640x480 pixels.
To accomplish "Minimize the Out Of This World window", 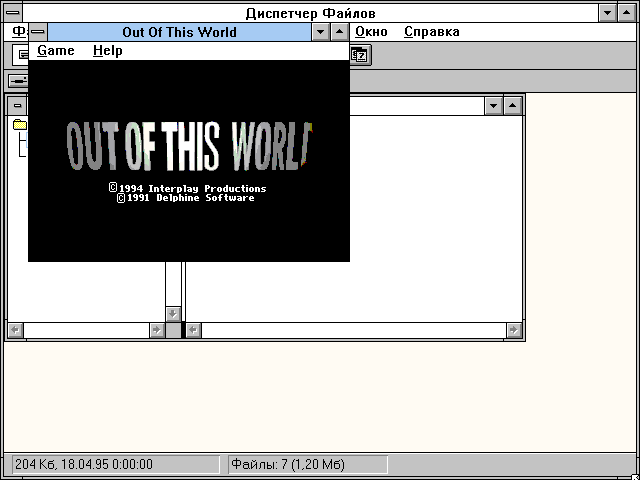I will pyautogui.click(x=320, y=32).
